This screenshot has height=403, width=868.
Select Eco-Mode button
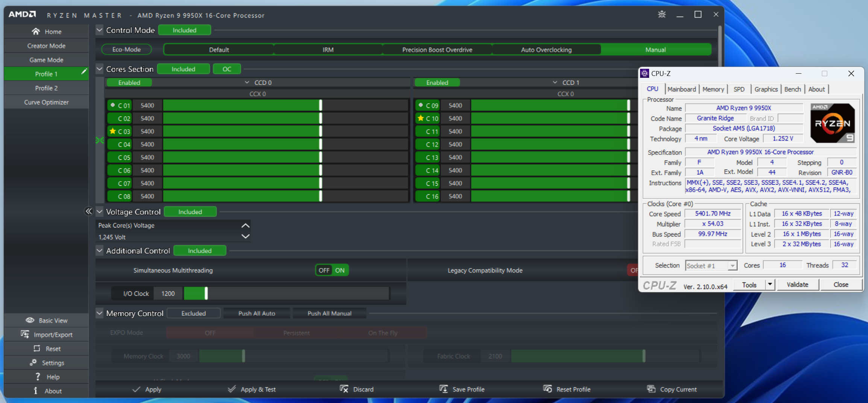click(x=126, y=49)
